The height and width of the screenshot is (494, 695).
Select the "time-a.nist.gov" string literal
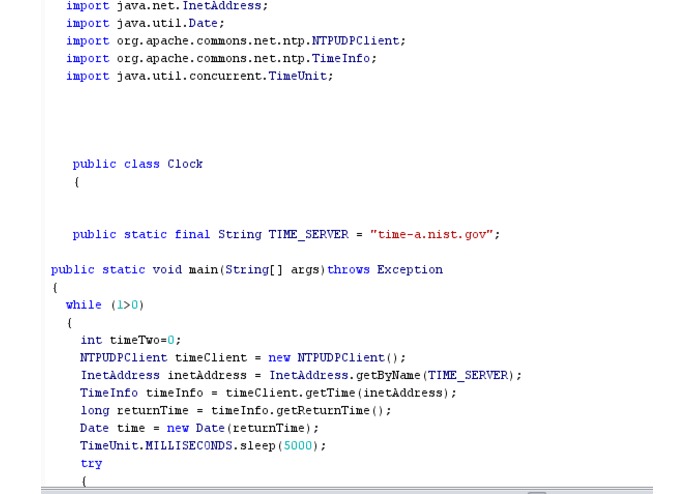click(x=431, y=234)
